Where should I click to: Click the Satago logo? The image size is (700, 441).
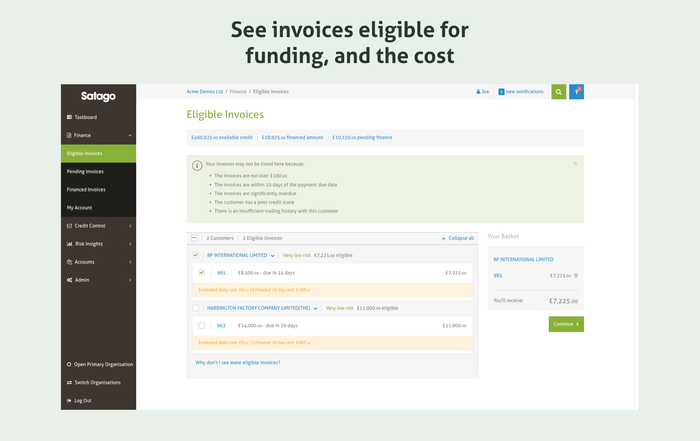[98, 96]
